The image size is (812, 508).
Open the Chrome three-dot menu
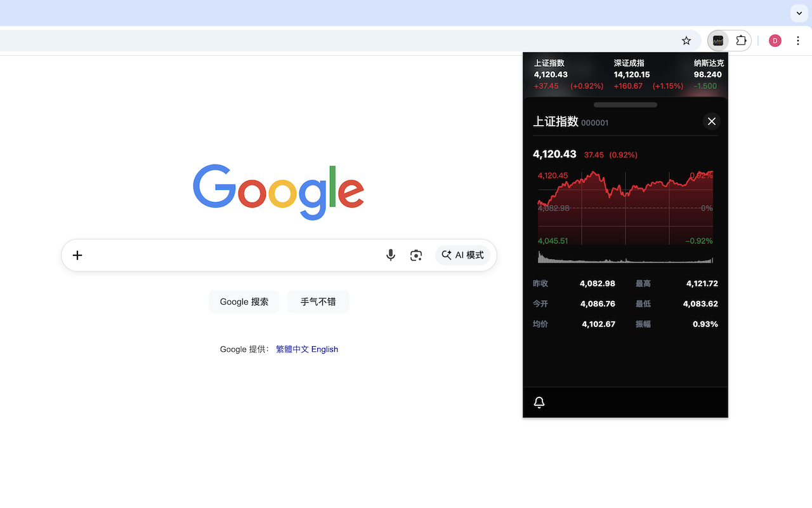coord(798,40)
